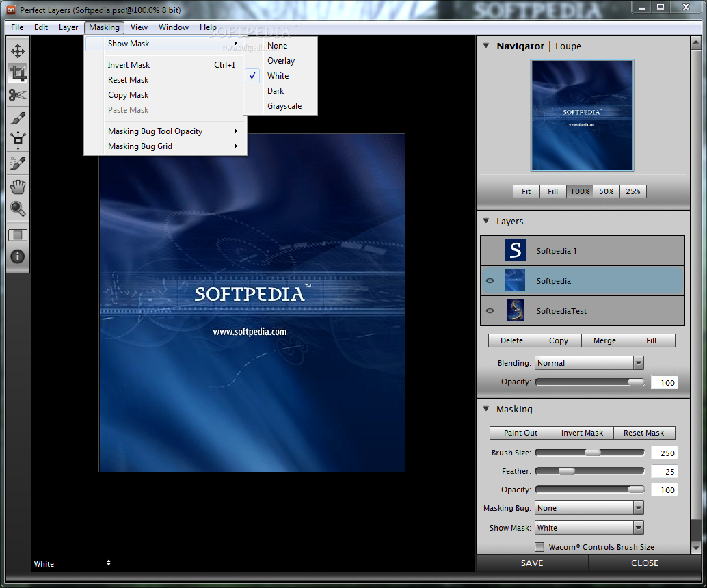Enable Wacom Controls Brush Size checkbox
The height and width of the screenshot is (588, 707).
click(539, 547)
